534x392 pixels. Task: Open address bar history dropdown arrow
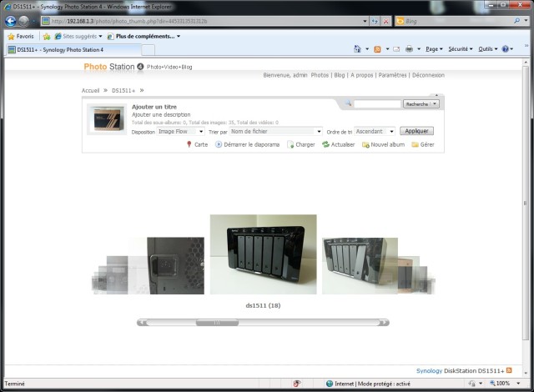[x=365, y=21]
